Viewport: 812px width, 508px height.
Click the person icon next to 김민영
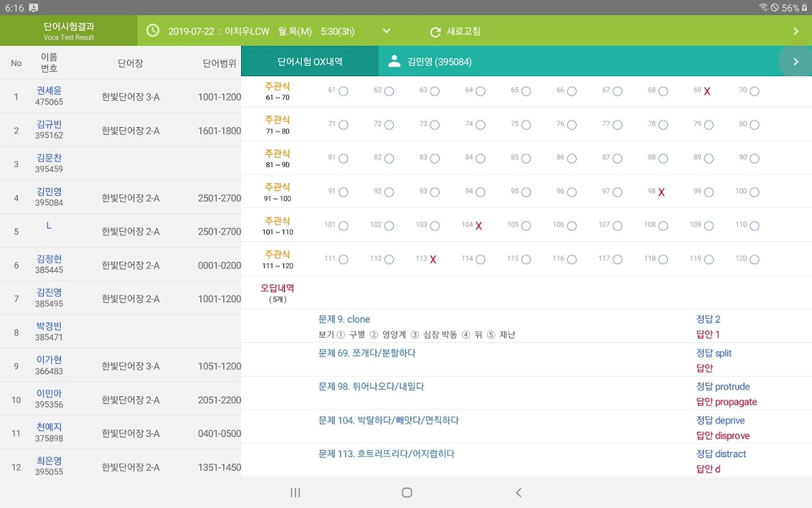(x=394, y=61)
